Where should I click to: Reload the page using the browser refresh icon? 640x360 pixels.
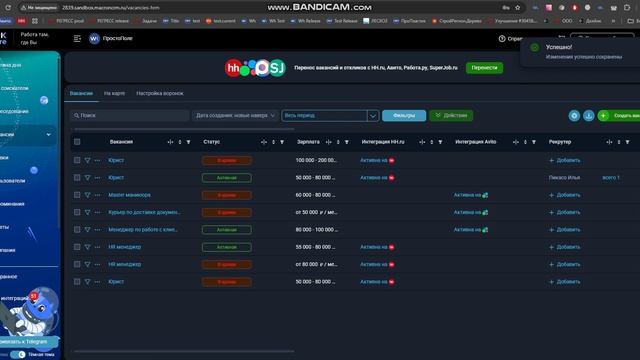[x=8, y=7]
